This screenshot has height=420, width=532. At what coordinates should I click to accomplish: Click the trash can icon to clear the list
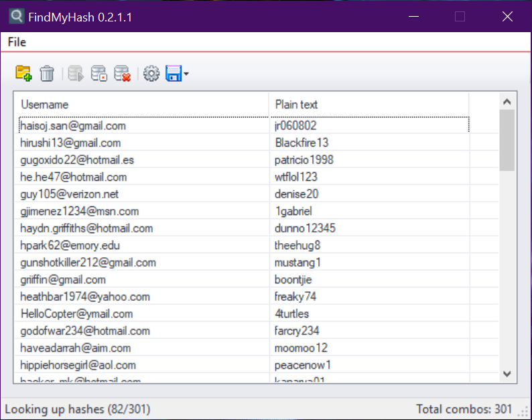(x=47, y=74)
